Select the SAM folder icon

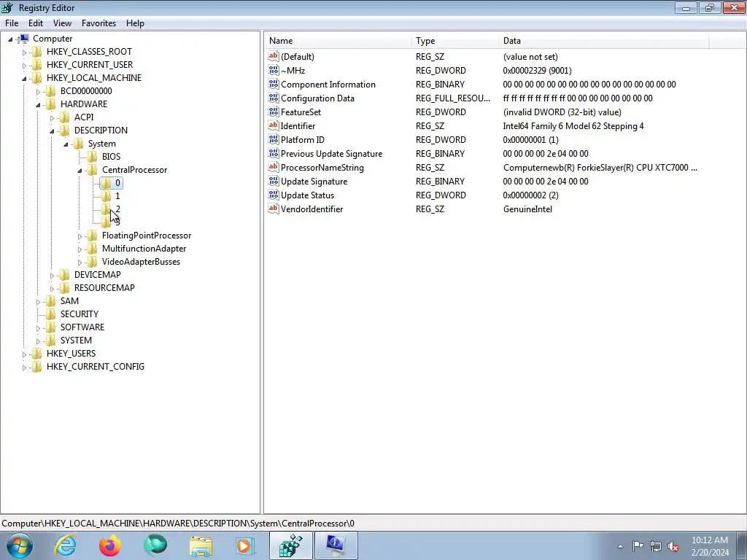point(50,301)
